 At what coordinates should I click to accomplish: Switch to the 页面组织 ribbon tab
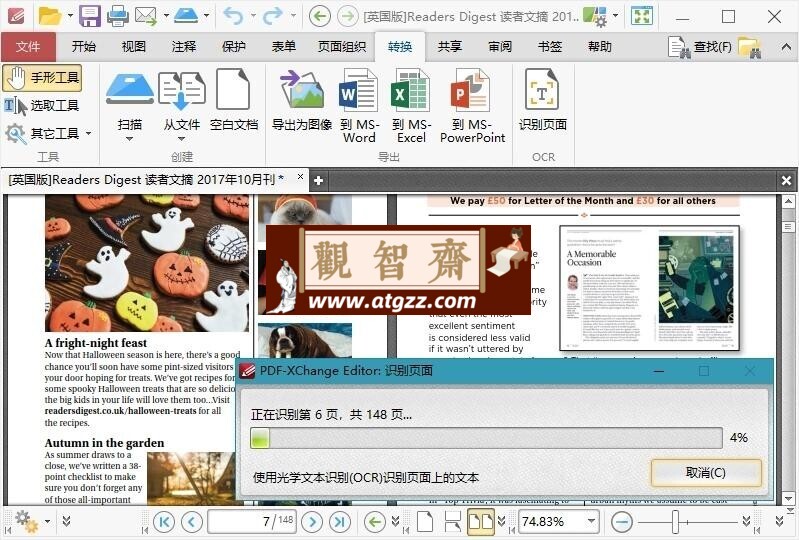[x=342, y=47]
